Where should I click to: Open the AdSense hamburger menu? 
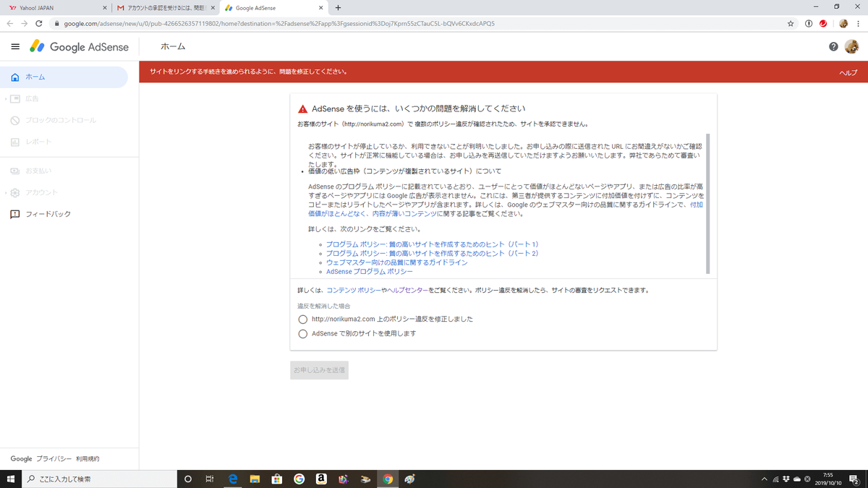click(15, 46)
